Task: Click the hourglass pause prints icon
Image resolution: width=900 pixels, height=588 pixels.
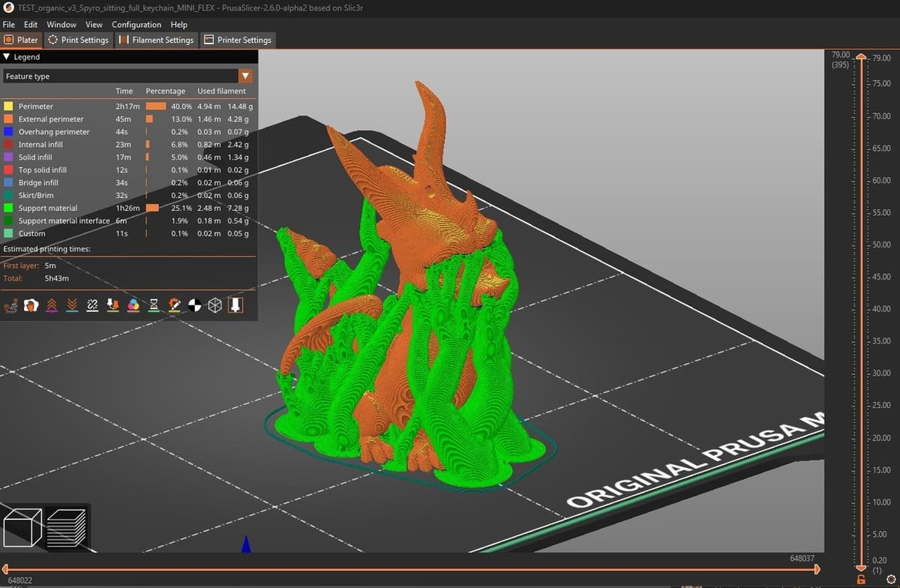Action: [154, 304]
